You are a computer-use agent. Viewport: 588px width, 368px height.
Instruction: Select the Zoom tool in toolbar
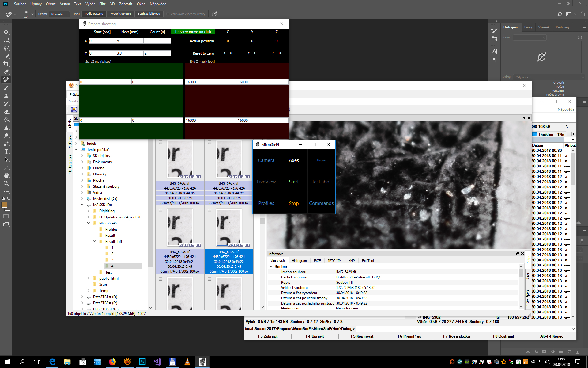tap(6, 183)
